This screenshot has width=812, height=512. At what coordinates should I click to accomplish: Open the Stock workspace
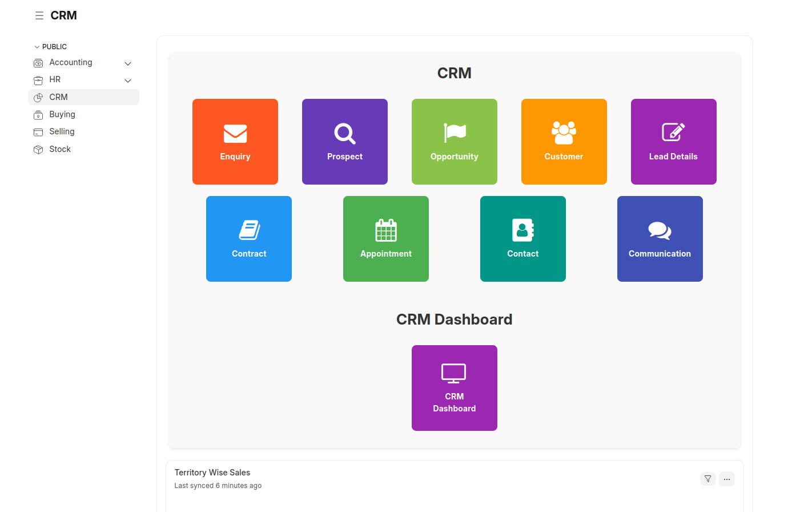pyautogui.click(x=60, y=149)
